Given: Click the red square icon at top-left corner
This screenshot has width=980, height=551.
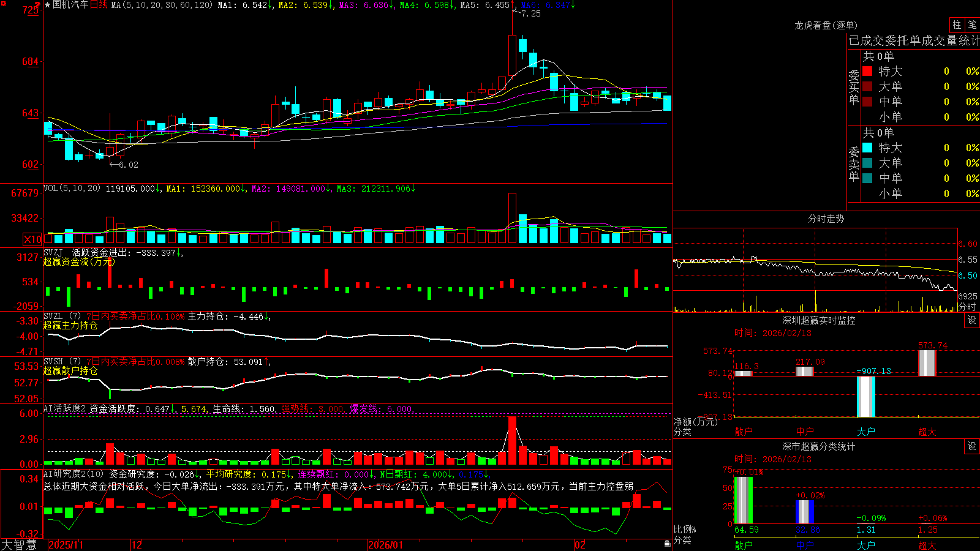Looking at the screenshot, I should (x=3, y=3).
